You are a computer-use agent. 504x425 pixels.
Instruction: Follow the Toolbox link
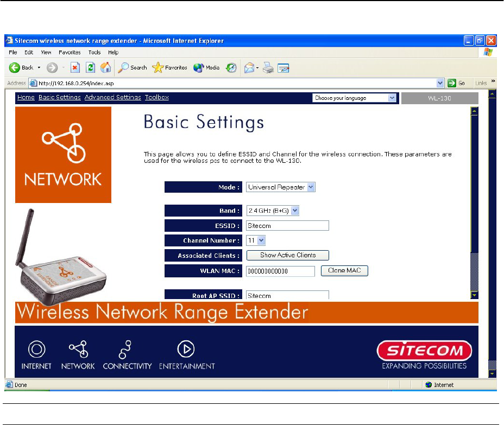[x=157, y=97]
